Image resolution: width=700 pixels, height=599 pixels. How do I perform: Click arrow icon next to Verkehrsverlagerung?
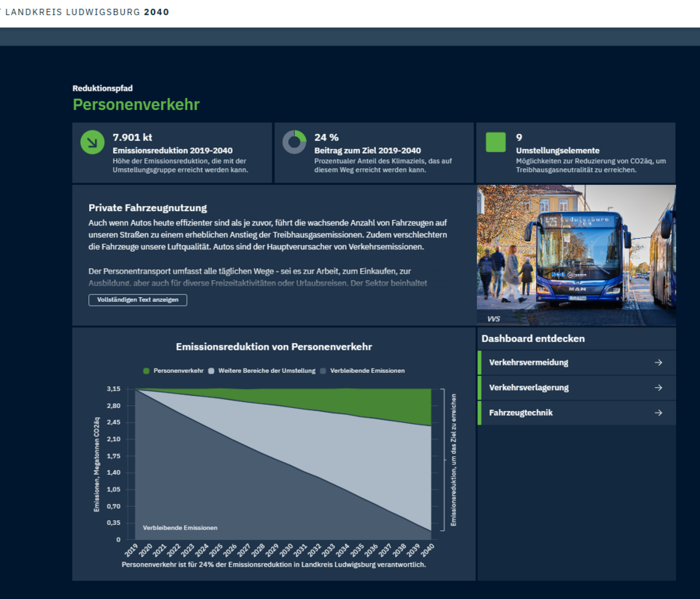click(x=658, y=388)
